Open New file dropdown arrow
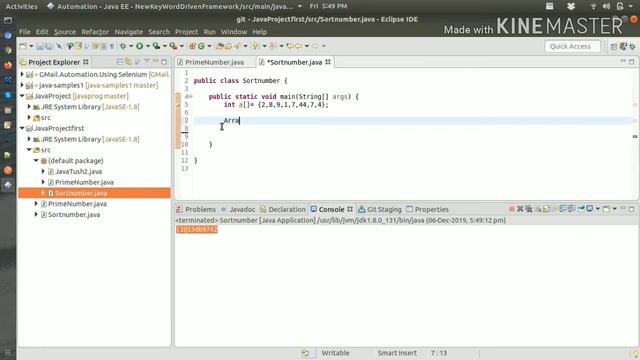The height and width of the screenshot is (360, 640). pos(31,46)
